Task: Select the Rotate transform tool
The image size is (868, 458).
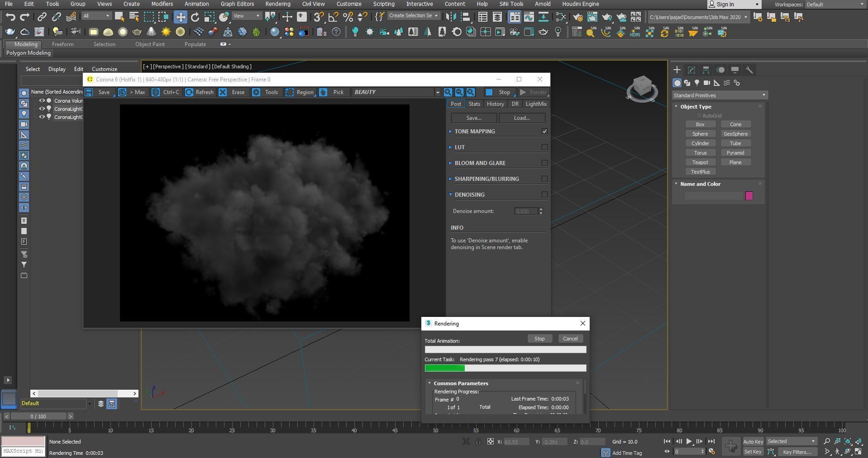Action: click(x=195, y=17)
